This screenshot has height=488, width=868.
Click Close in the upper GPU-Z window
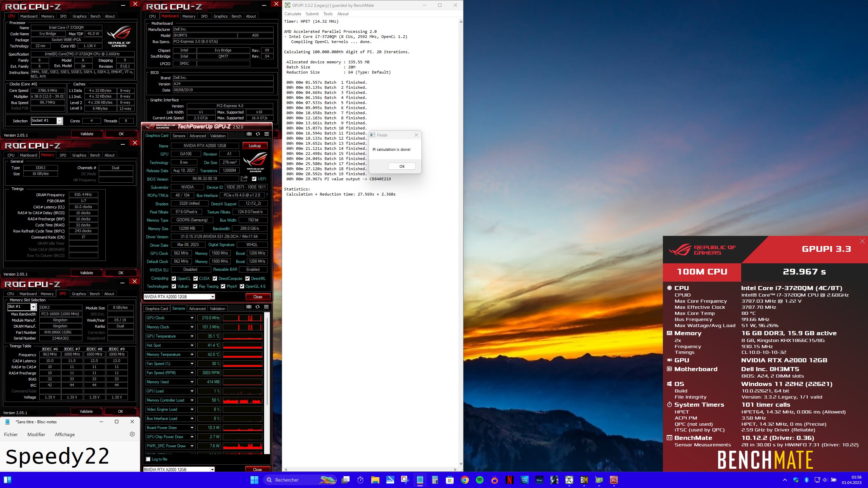click(258, 297)
